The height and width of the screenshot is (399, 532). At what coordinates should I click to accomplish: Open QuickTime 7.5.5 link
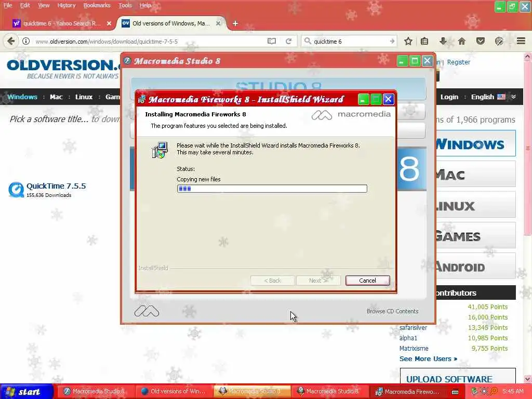point(56,186)
